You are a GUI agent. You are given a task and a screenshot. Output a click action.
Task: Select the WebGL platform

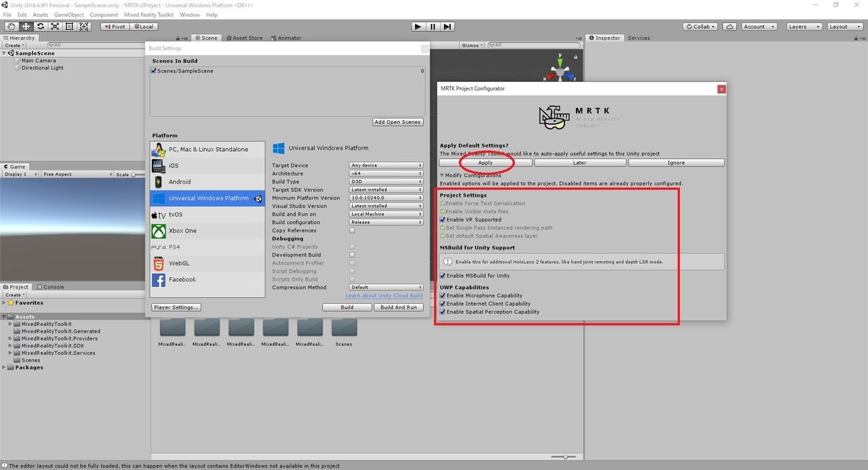208,263
